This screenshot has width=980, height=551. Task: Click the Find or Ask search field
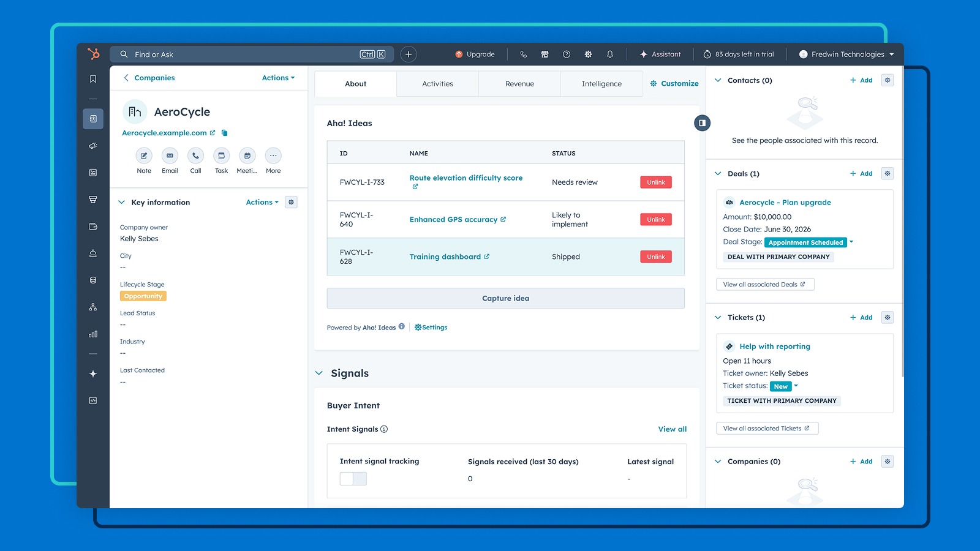click(252, 54)
